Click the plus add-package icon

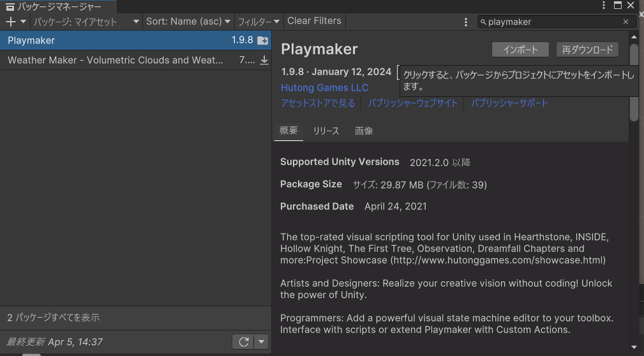coord(11,21)
